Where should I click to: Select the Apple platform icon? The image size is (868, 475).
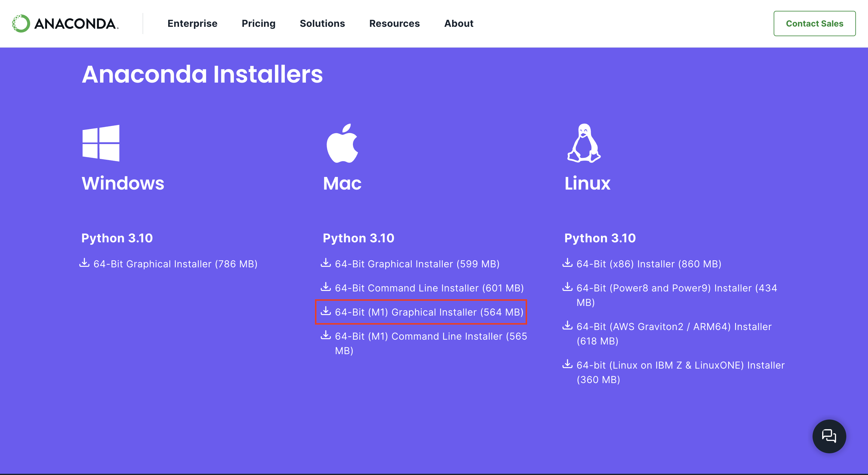click(x=342, y=144)
